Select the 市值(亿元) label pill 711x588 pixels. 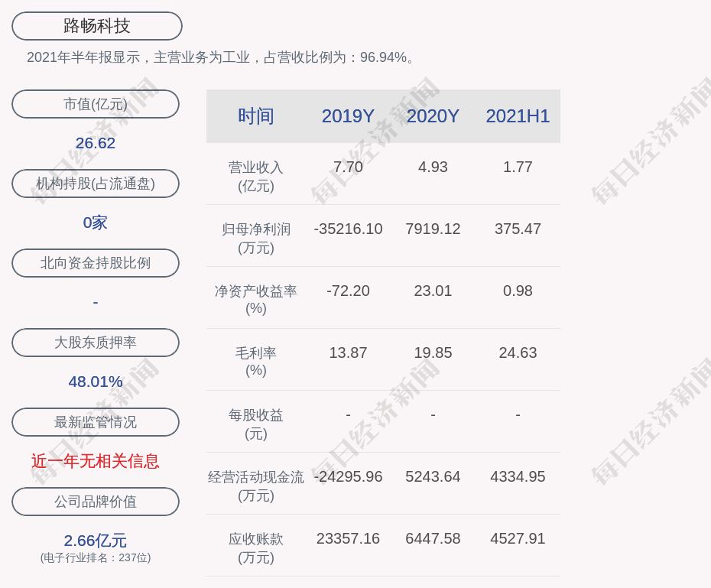[x=96, y=104]
